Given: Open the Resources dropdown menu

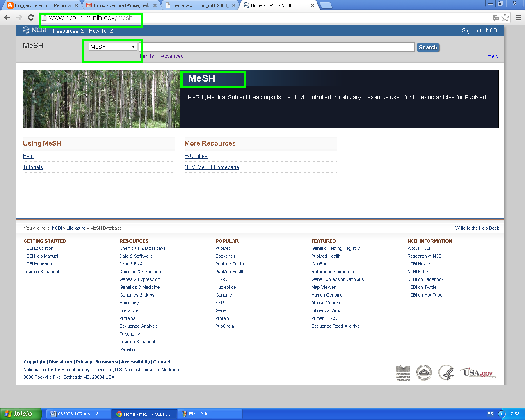Looking at the screenshot, I should 68,31.
